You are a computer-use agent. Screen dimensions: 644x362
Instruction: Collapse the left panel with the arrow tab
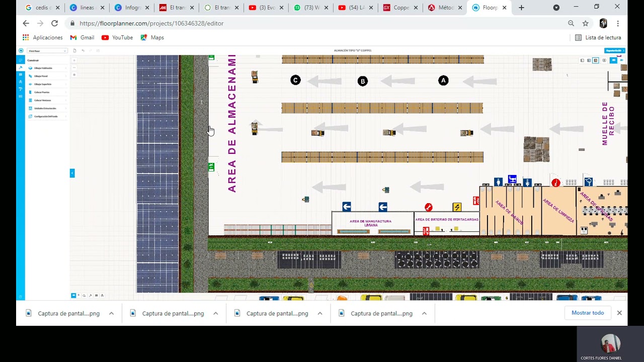[x=72, y=173]
